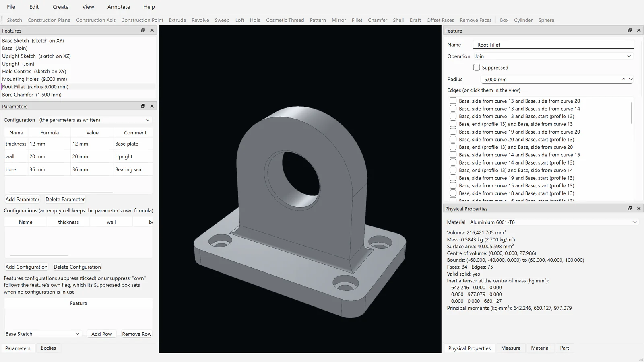Click the thickness parameter name cell
Screen dimensions: 644x362
click(x=16, y=144)
